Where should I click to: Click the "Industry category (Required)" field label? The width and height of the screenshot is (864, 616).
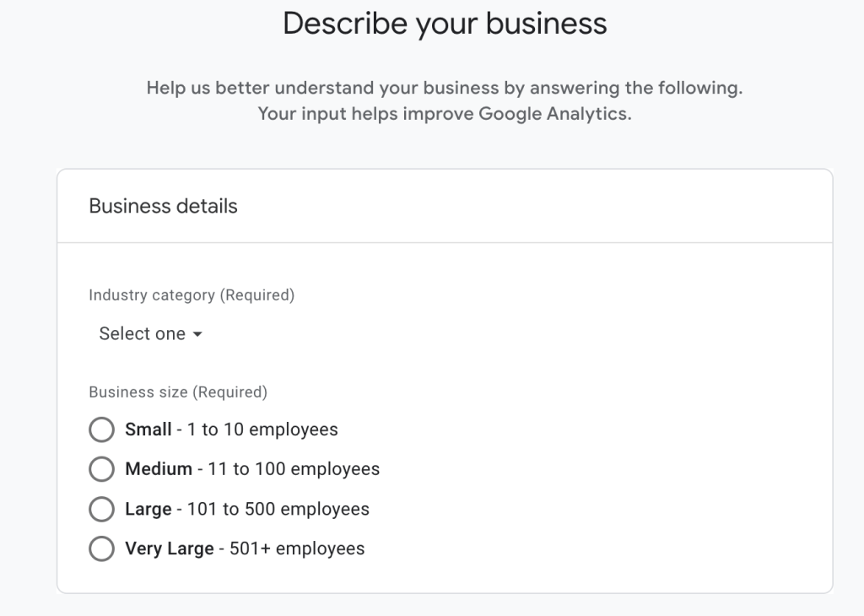[192, 295]
